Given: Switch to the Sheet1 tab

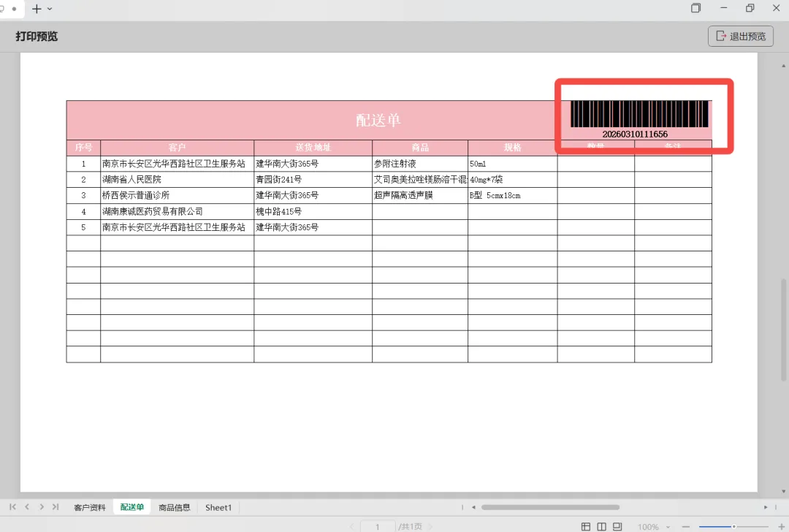Looking at the screenshot, I should click(x=218, y=507).
